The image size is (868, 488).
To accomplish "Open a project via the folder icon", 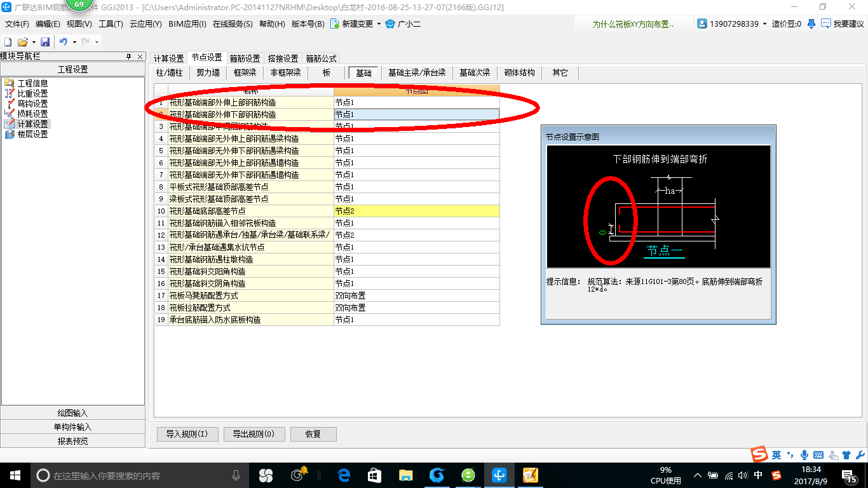I will point(22,42).
